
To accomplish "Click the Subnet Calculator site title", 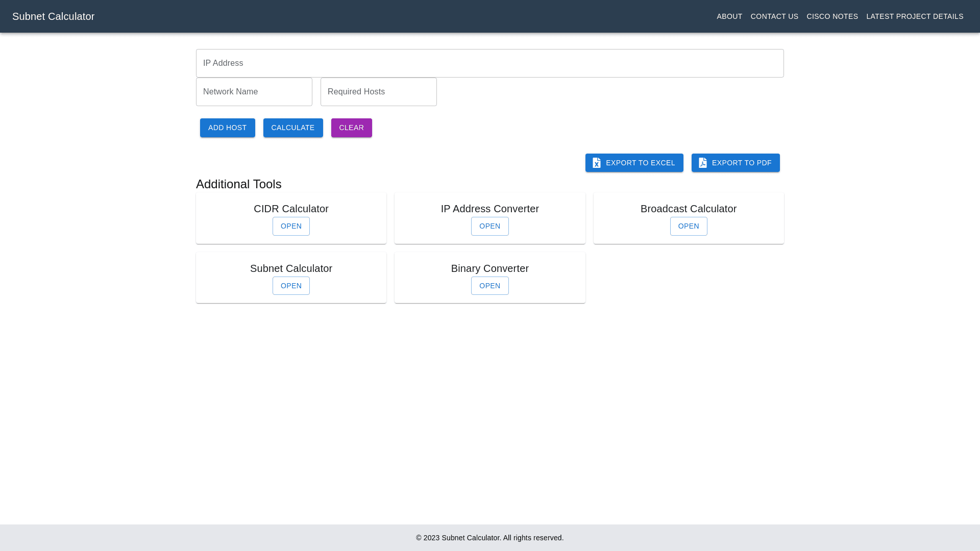I will pos(53,16).
